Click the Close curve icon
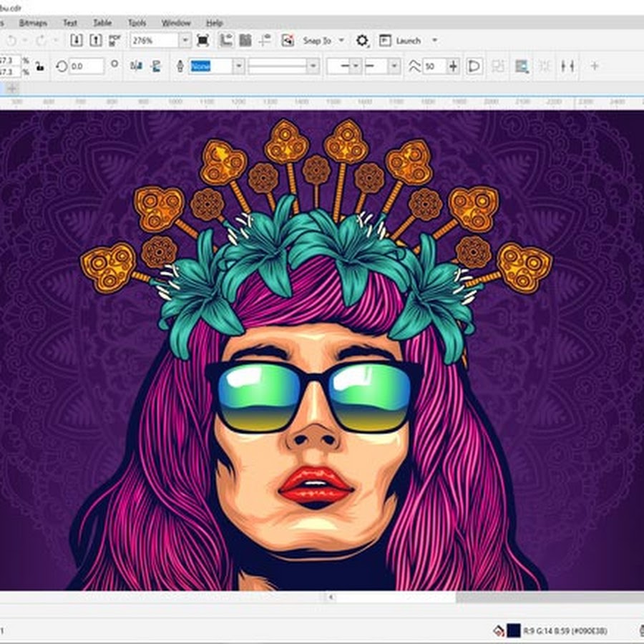The height and width of the screenshot is (644, 644). (474, 67)
